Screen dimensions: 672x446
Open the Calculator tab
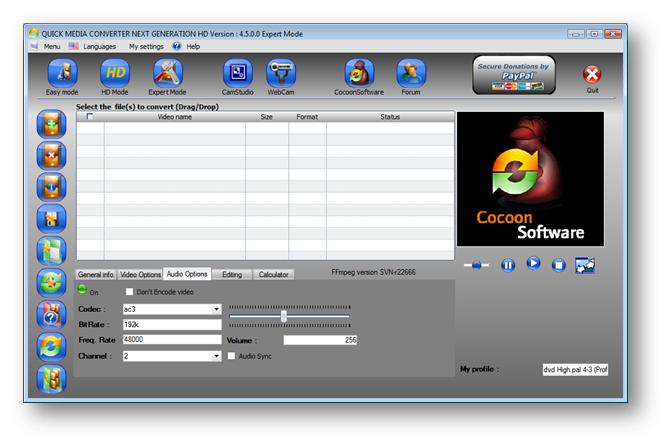pyautogui.click(x=273, y=275)
